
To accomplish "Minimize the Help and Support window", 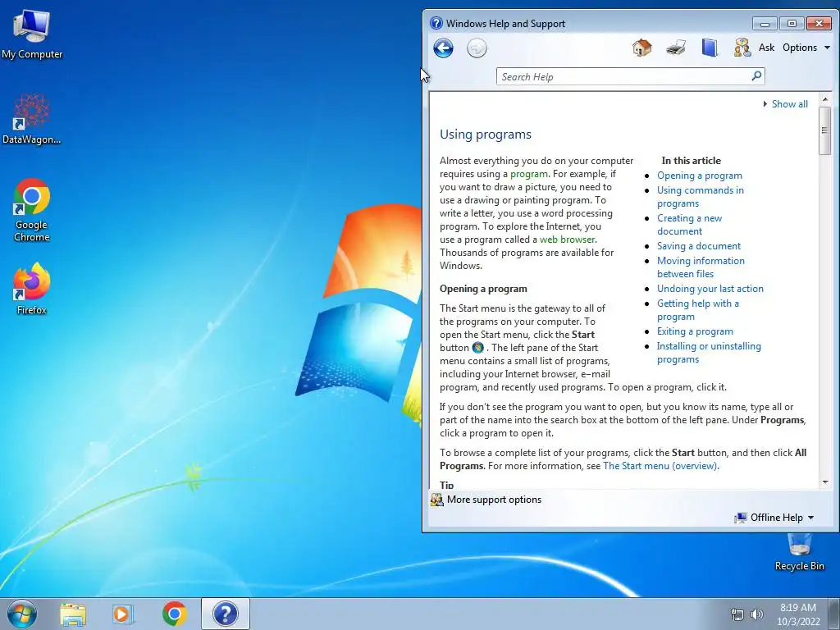I will tap(765, 24).
